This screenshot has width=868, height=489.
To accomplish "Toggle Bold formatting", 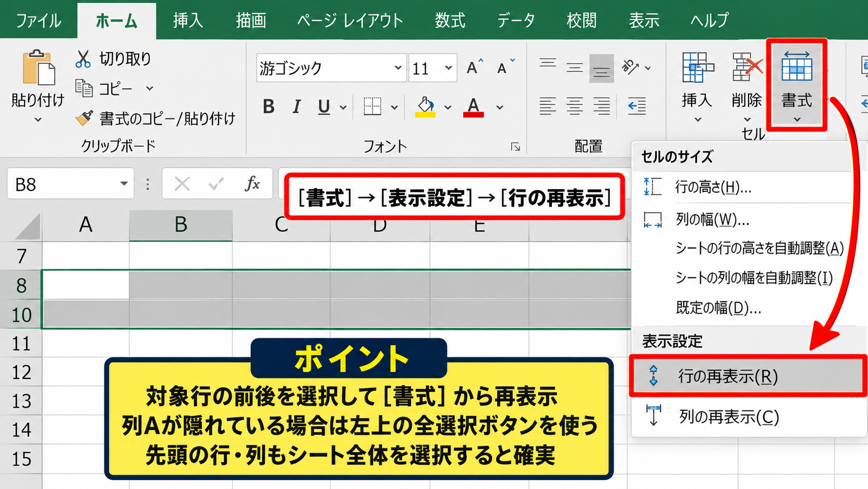I will click(268, 107).
